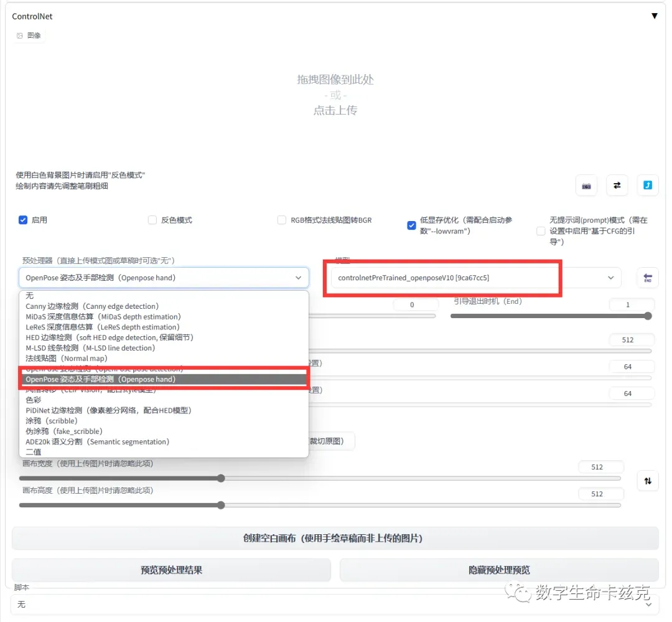Collapse the ControlNet panel triangle

pos(654,16)
